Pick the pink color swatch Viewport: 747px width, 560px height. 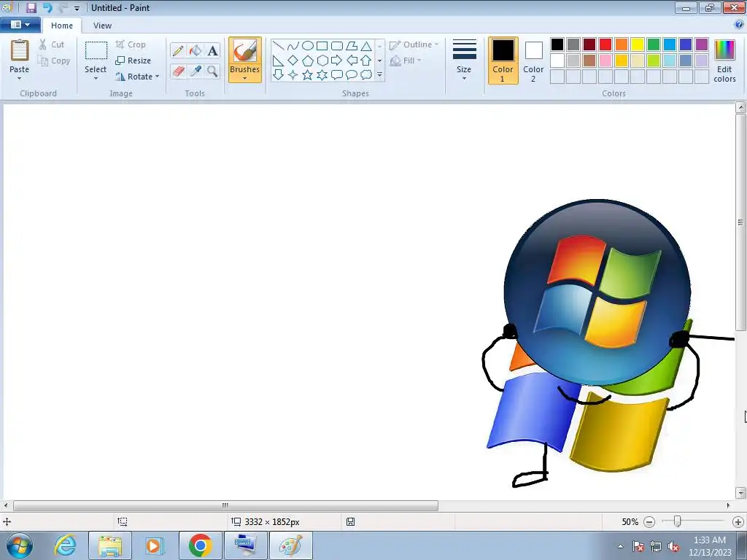[605, 61]
